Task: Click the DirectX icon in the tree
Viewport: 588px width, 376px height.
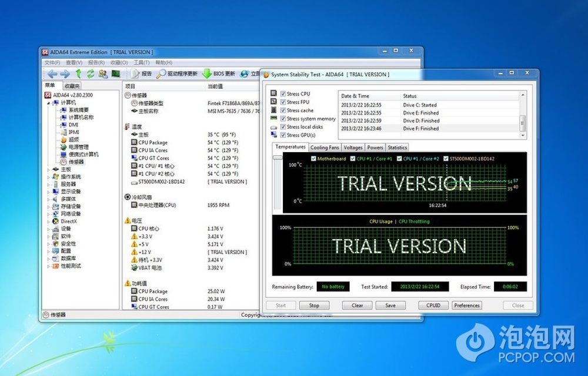Action: coord(55,221)
